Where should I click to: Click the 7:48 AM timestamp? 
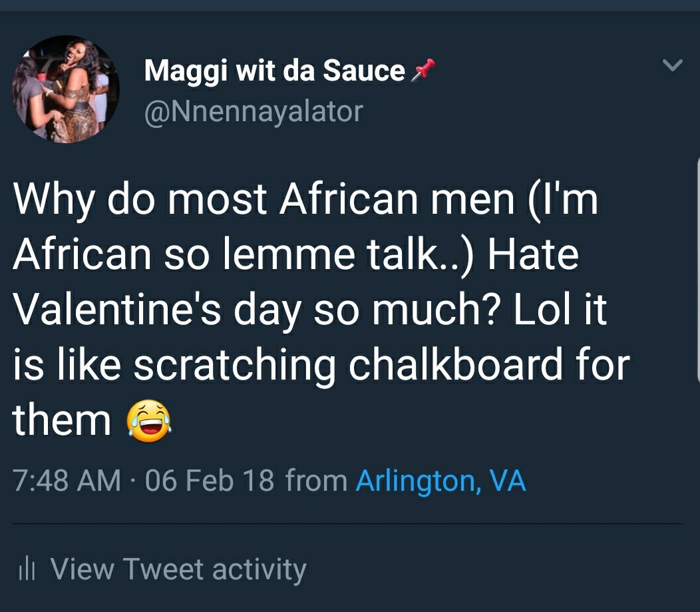(x=67, y=480)
